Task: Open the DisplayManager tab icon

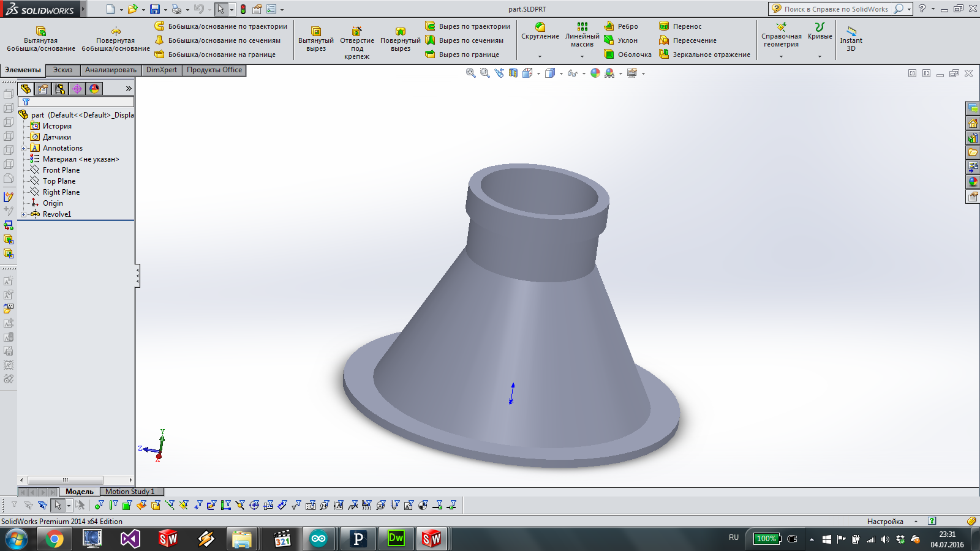Action: click(94, 89)
